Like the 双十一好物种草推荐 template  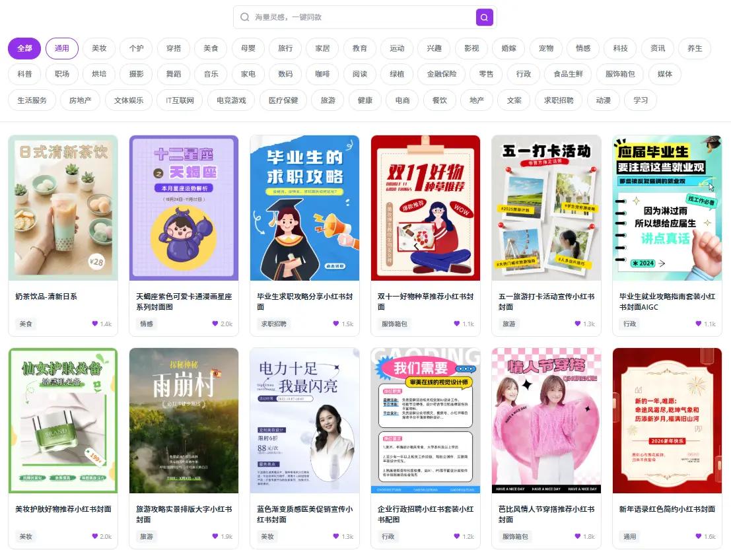(x=457, y=324)
